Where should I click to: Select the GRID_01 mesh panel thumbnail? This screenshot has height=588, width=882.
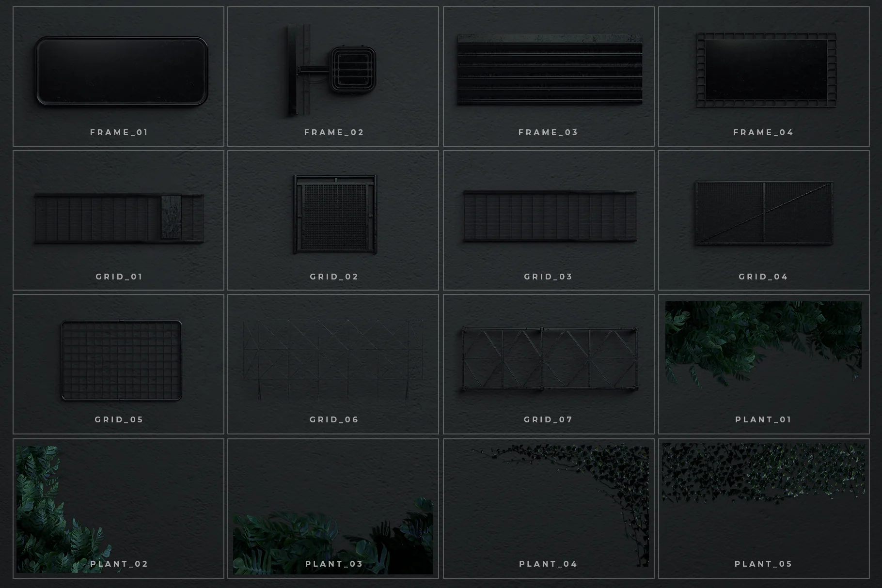[118, 220]
